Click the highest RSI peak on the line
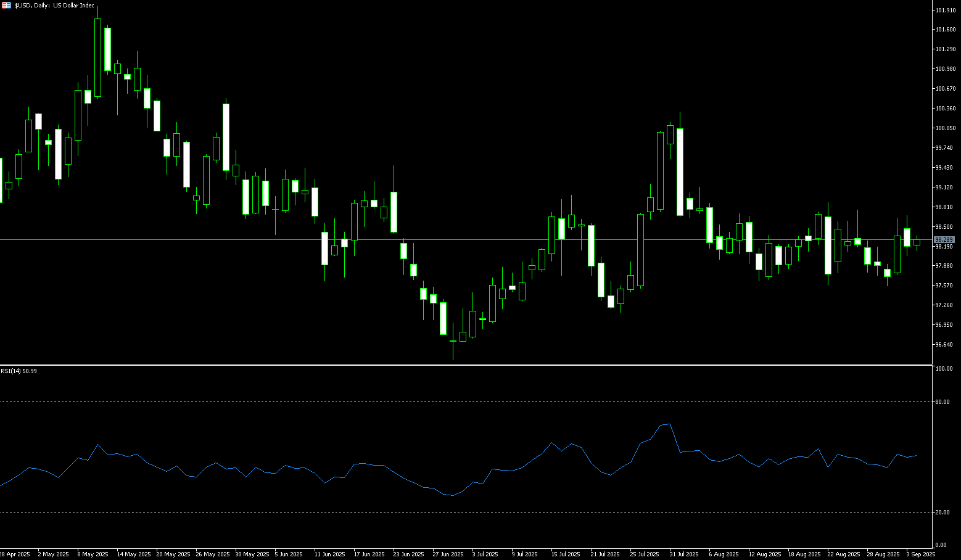 tap(669, 424)
